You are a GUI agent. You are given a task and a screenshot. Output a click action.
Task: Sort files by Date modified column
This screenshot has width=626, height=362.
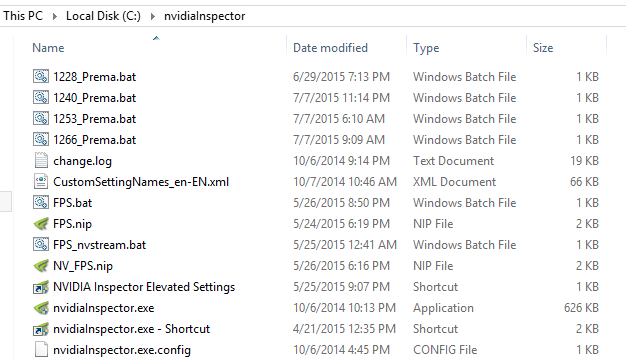330,48
